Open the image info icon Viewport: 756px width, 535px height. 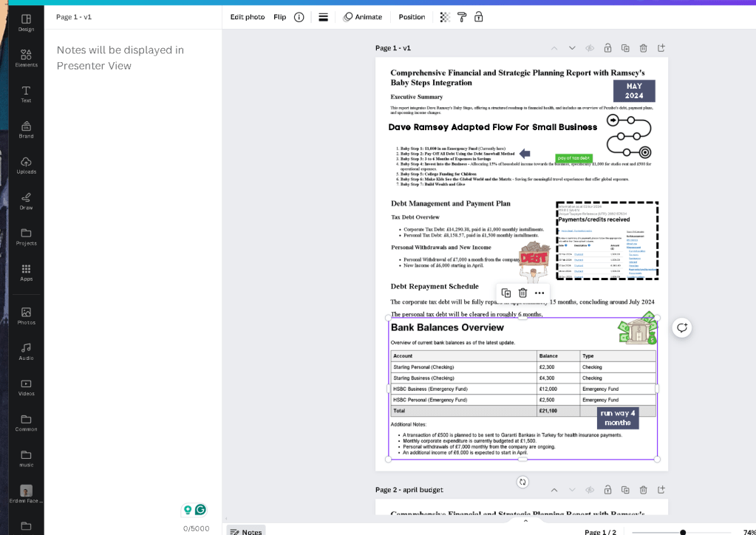[299, 17]
